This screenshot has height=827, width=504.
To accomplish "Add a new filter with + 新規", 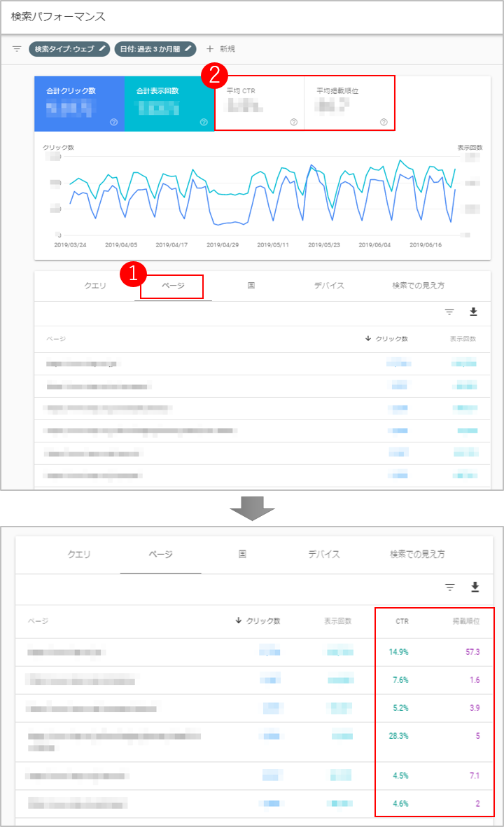I will pyautogui.click(x=220, y=49).
